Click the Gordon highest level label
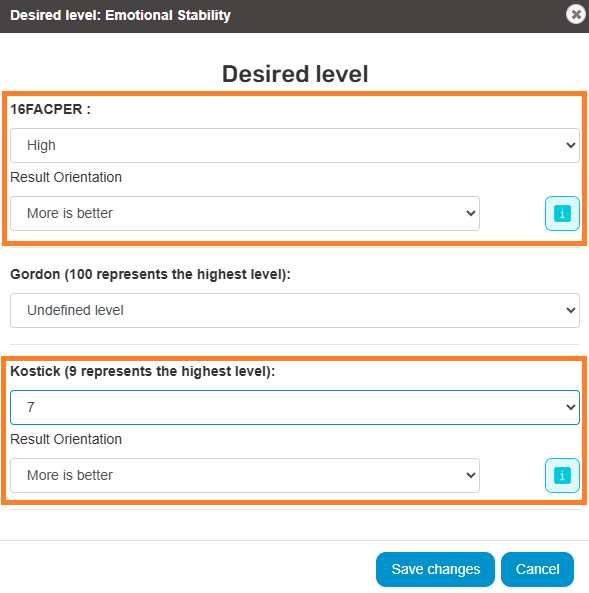 pyautogui.click(x=150, y=274)
